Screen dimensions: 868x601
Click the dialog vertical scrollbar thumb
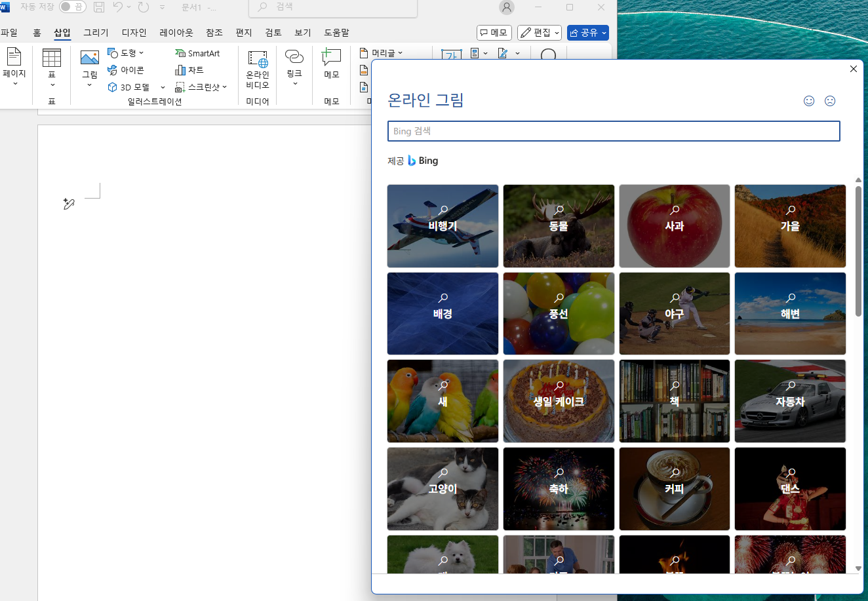pyautogui.click(x=858, y=251)
